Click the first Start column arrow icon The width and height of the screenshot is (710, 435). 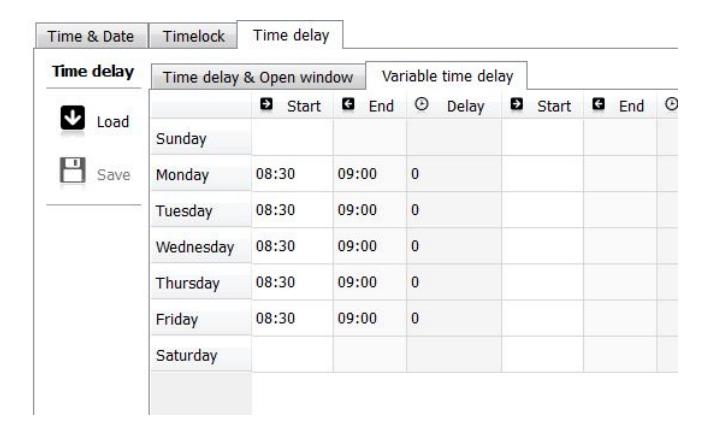tap(266, 105)
